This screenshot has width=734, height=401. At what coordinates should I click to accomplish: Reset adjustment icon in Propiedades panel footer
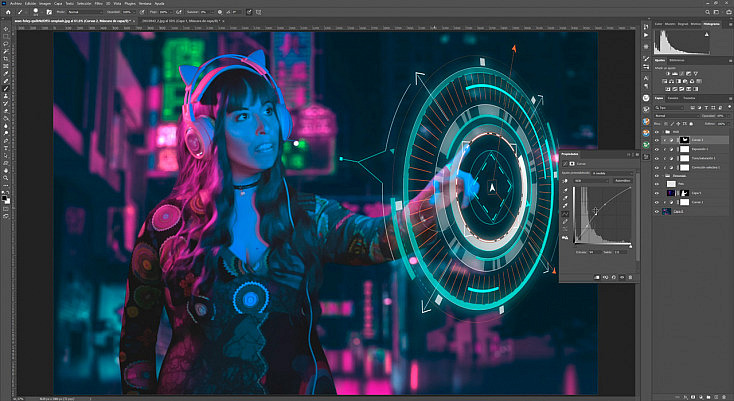click(x=614, y=277)
